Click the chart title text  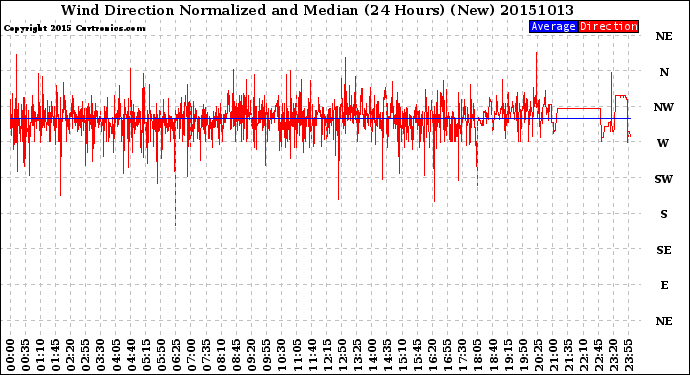pos(317,10)
